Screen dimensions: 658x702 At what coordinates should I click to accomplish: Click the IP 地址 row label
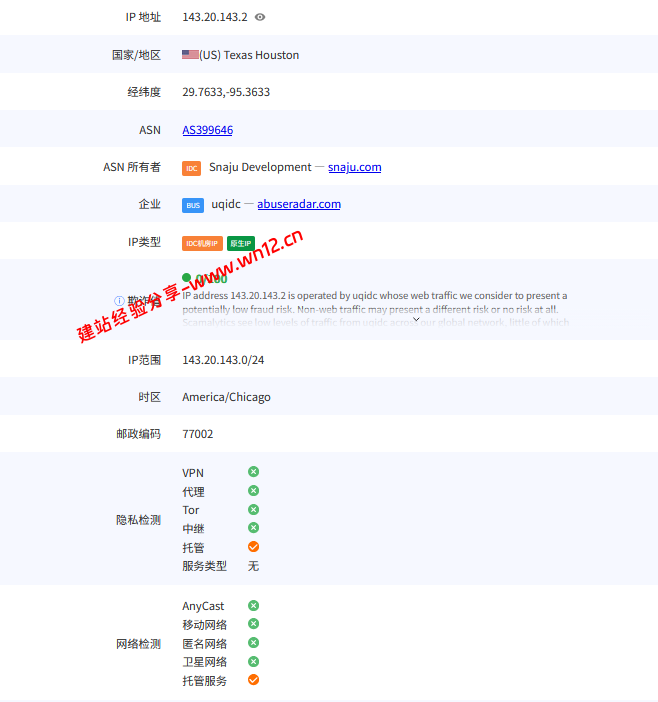pos(143,17)
